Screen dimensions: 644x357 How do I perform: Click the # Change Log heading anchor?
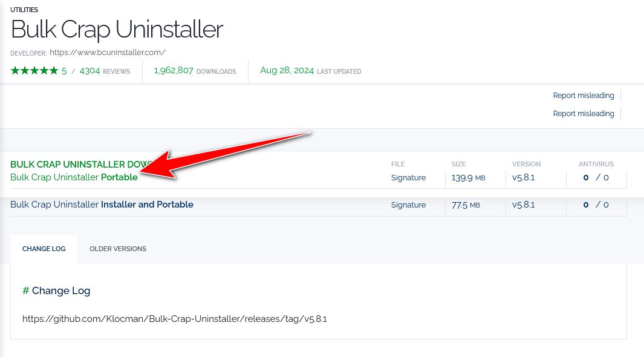tap(25, 291)
